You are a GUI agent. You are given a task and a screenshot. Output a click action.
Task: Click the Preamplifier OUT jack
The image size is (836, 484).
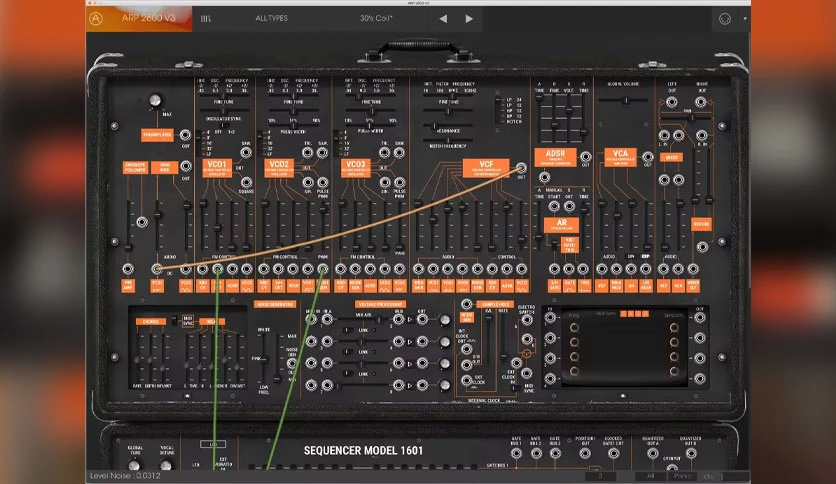186,134
